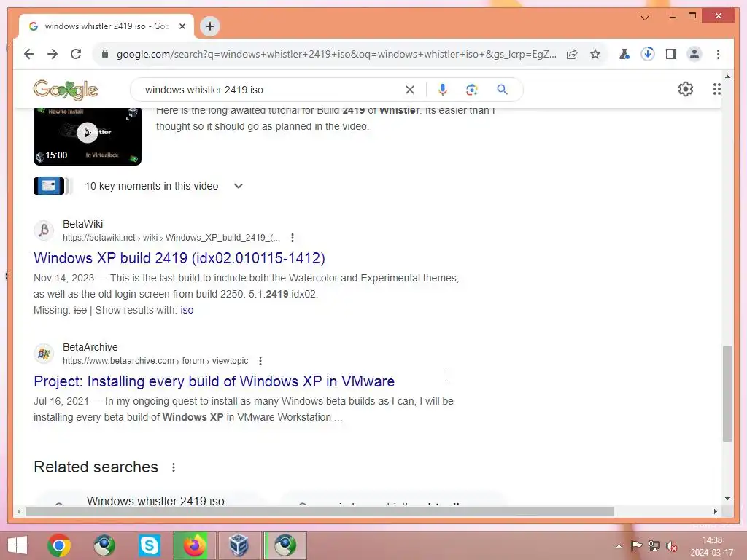Open Chrome three-dot menu
The image size is (747, 560).
pyautogui.click(x=718, y=54)
